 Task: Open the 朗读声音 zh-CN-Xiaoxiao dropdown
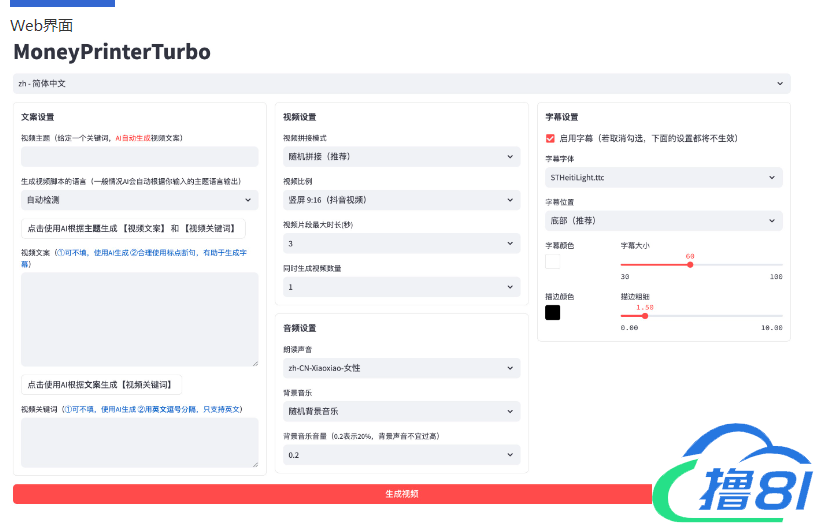click(x=401, y=368)
